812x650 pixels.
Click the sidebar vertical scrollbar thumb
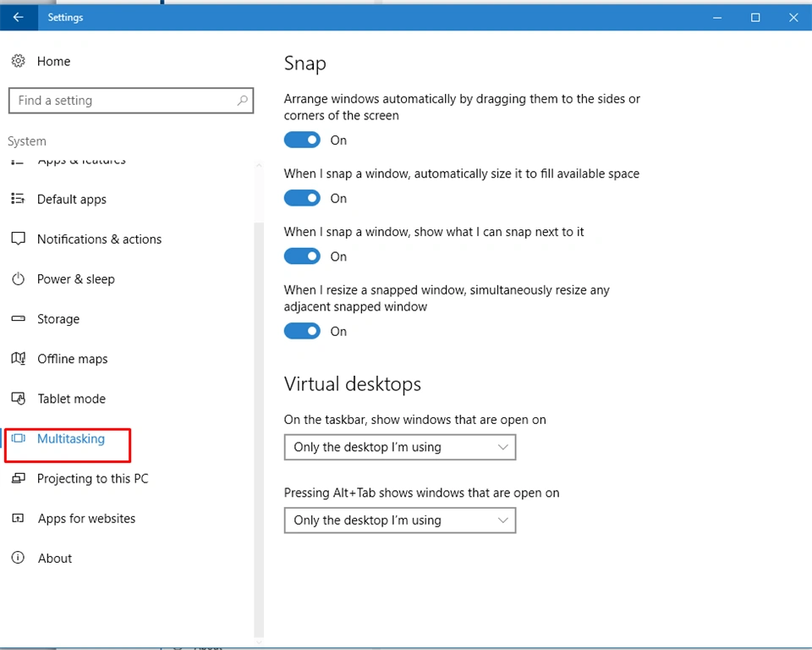pos(259,429)
